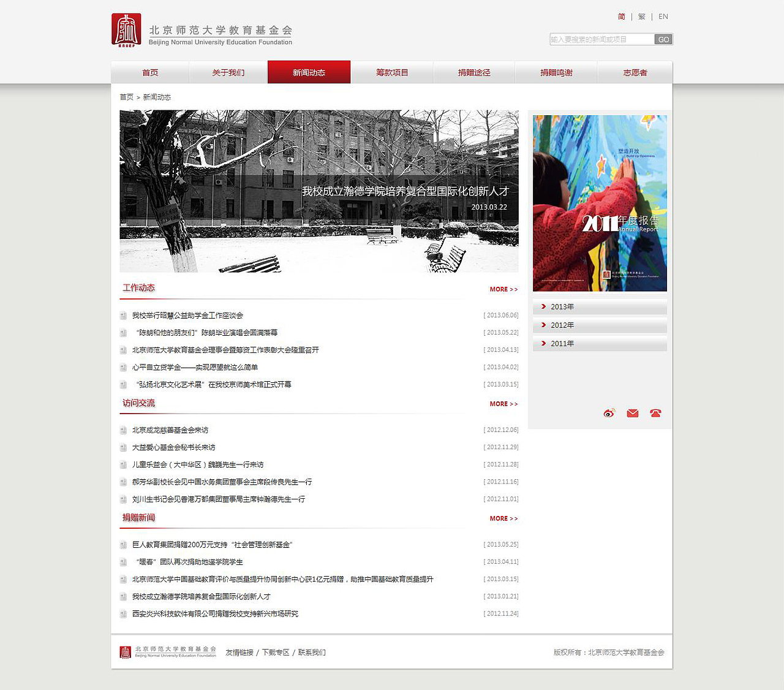Open news 弘扬北京文化艺术展 在我校京师美术馆正式开幕
This screenshot has height=690, width=784.
point(213,385)
